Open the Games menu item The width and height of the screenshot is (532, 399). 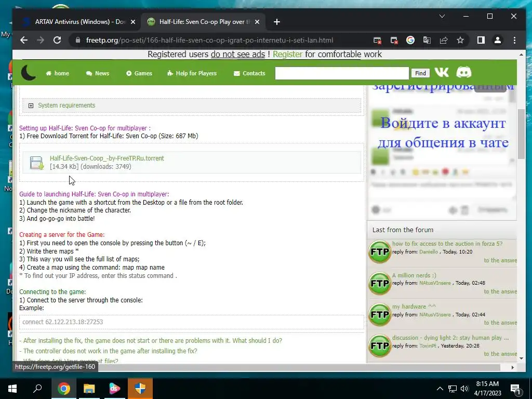click(x=139, y=73)
